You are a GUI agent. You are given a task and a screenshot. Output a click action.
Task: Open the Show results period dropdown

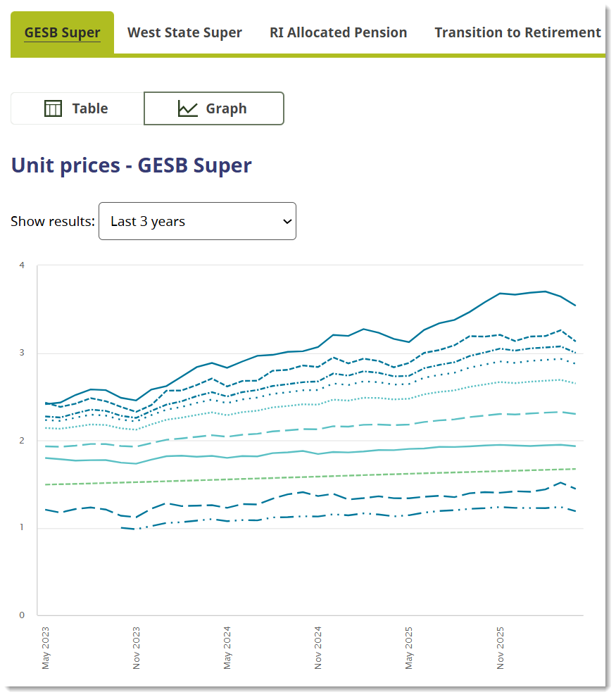coord(197,221)
